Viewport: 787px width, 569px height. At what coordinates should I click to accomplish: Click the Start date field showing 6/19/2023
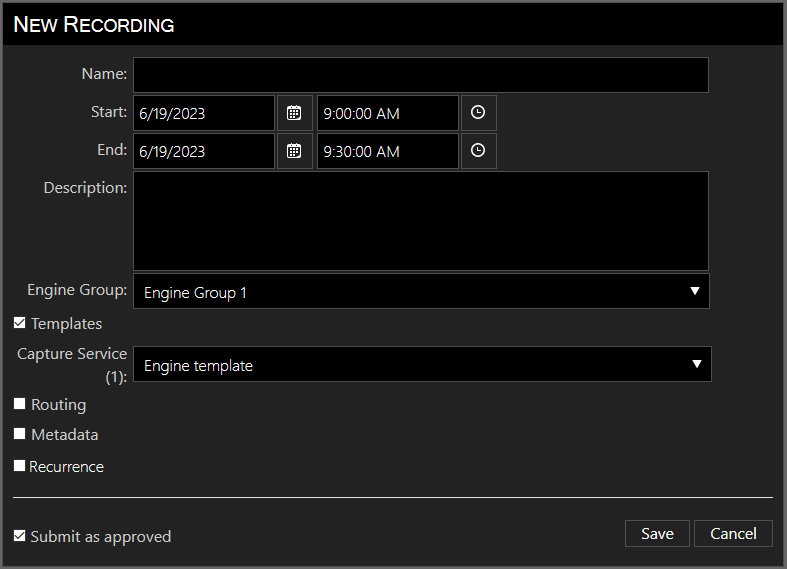[x=204, y=113]
